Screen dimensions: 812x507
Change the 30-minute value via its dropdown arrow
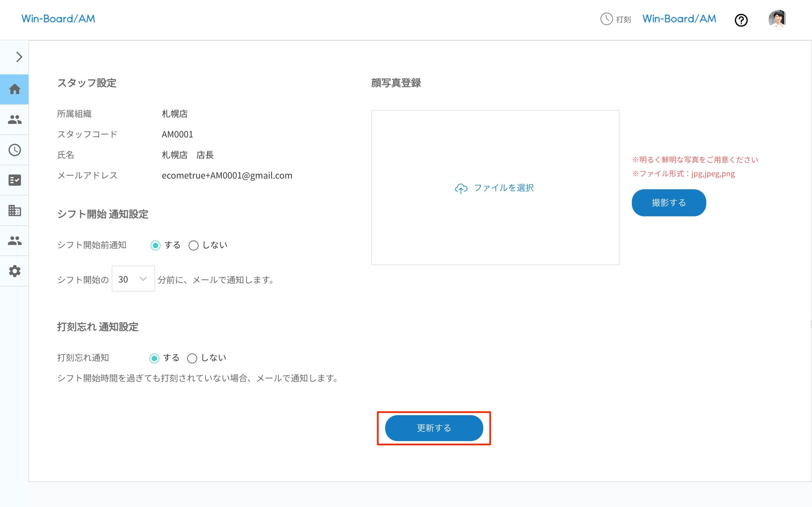pos(143,279)
